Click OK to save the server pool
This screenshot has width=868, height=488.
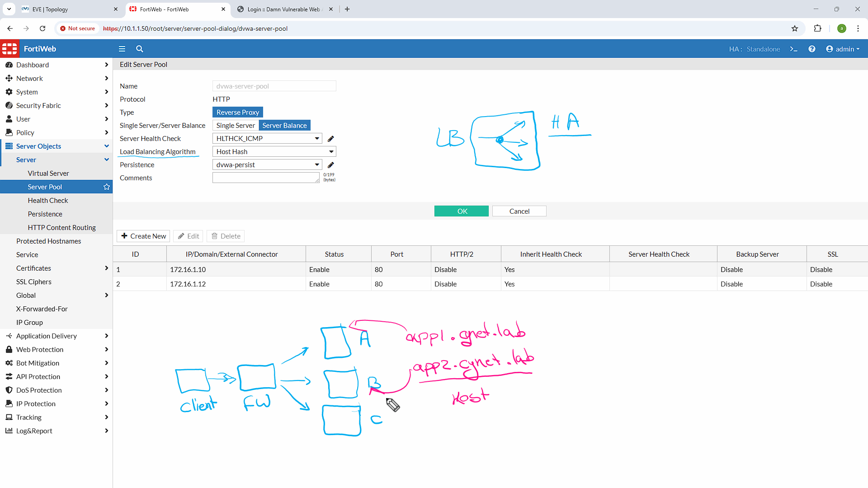461,211
